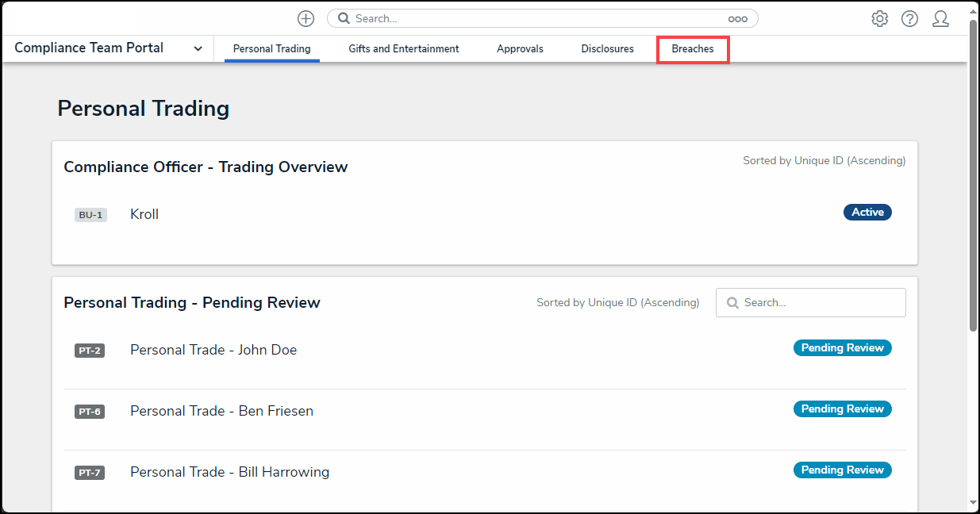
Task: Open Personal Trade - Ben Friesen
Action: pyautogui.click(x=221, y=411)
